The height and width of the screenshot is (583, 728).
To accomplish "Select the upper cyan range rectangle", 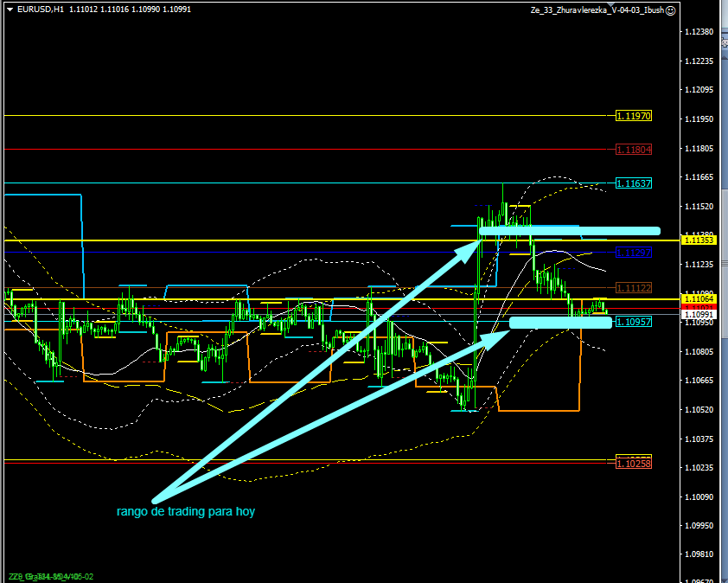I will [570, 231].
